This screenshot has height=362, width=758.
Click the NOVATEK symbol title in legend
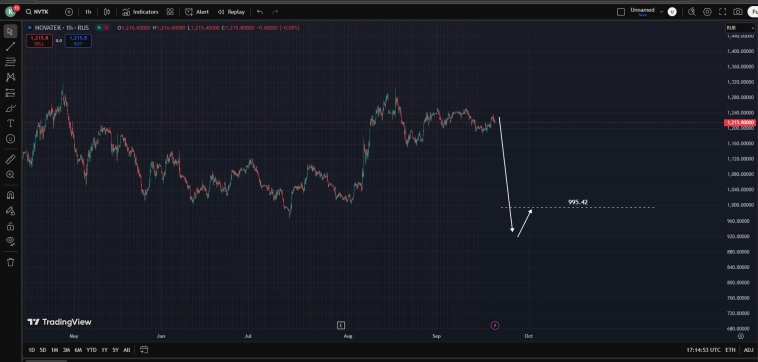62,28
